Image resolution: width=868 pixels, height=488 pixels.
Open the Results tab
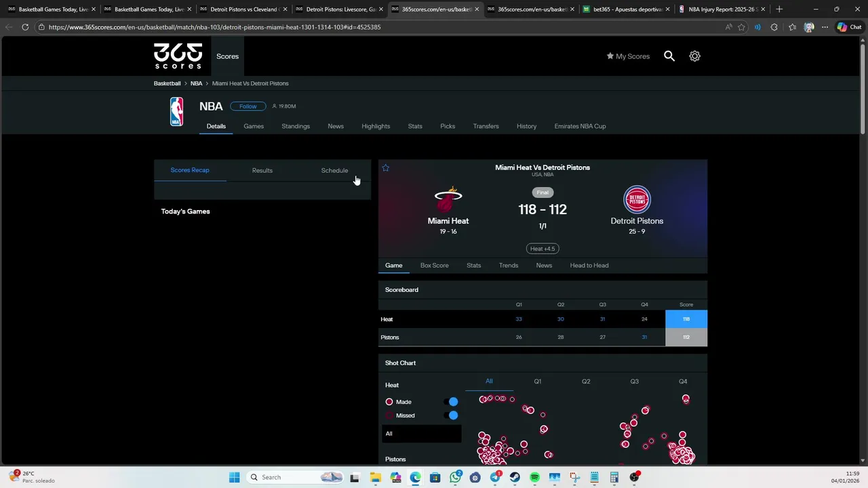point(262,170)
